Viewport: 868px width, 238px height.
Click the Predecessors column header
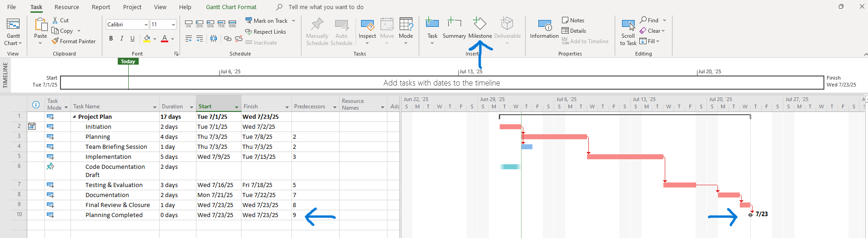coord(316,104)
